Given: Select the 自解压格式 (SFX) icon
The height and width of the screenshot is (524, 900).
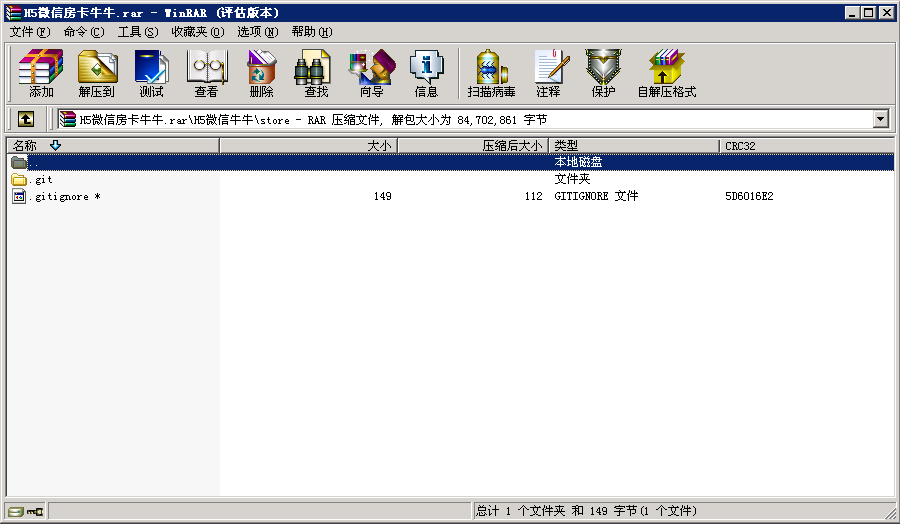Looking at the screenshot, I should click(x=666, y=73).
